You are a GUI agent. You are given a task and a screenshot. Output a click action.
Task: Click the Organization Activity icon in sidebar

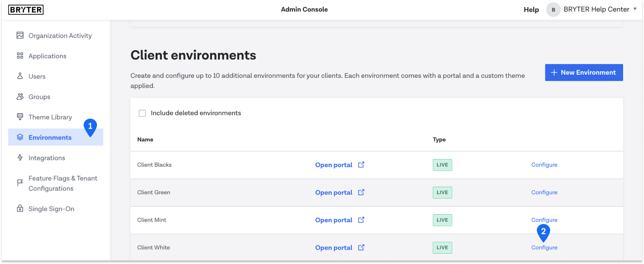pos(20,35)
